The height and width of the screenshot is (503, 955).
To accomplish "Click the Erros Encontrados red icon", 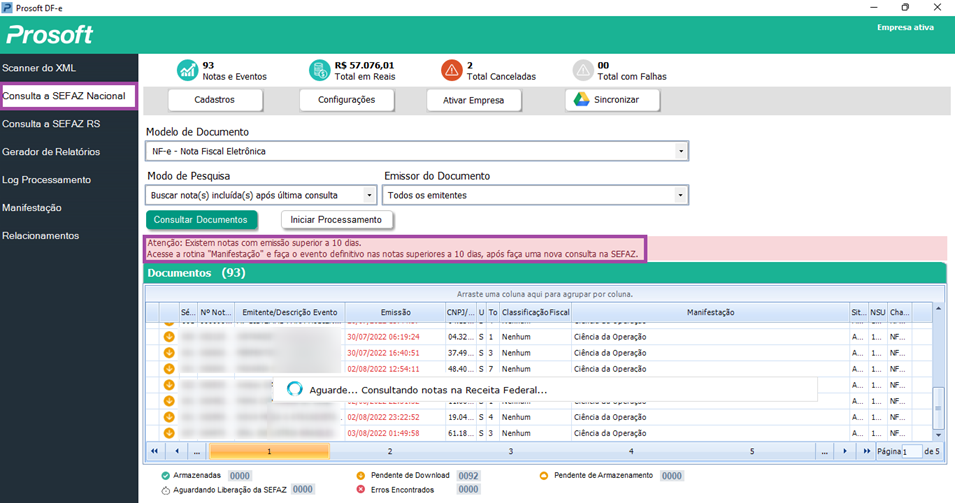I will pos(361,490).
